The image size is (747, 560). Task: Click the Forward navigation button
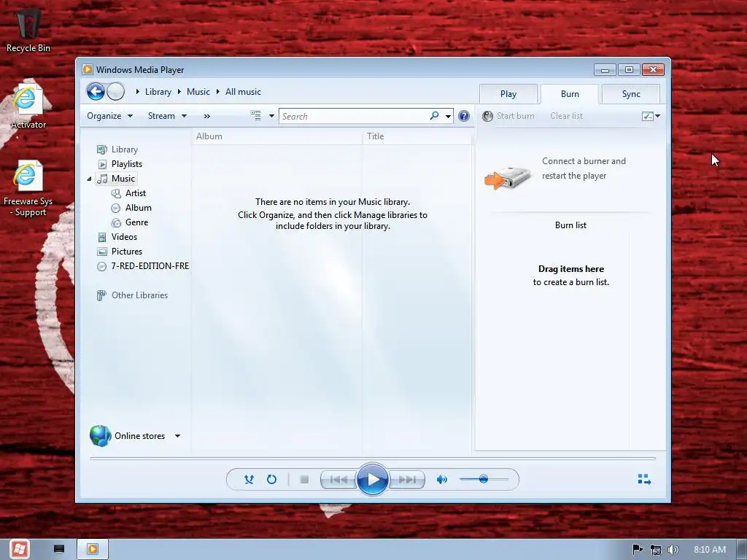coord(115,91)
